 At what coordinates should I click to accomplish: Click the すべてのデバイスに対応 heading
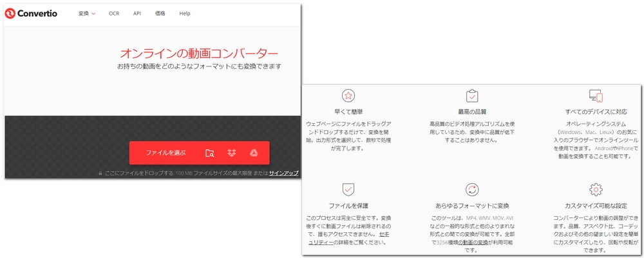pyautogui.click(x=596, y=112)
